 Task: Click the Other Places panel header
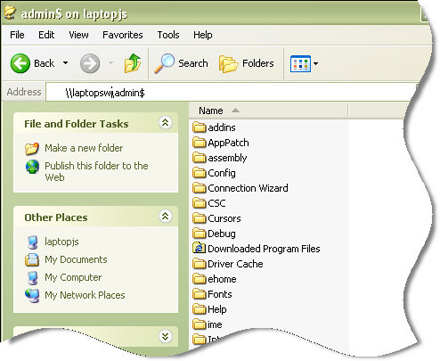(x=96, y=217)
